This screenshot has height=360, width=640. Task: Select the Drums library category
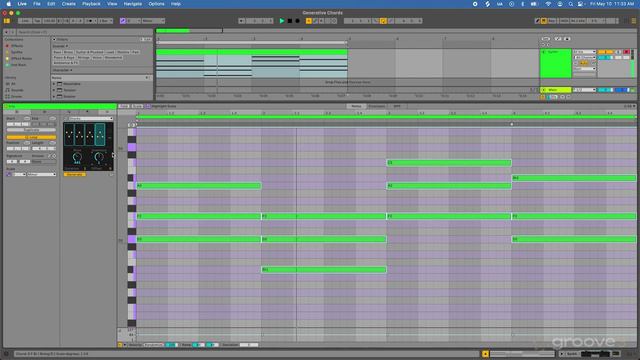click(16, 96)
